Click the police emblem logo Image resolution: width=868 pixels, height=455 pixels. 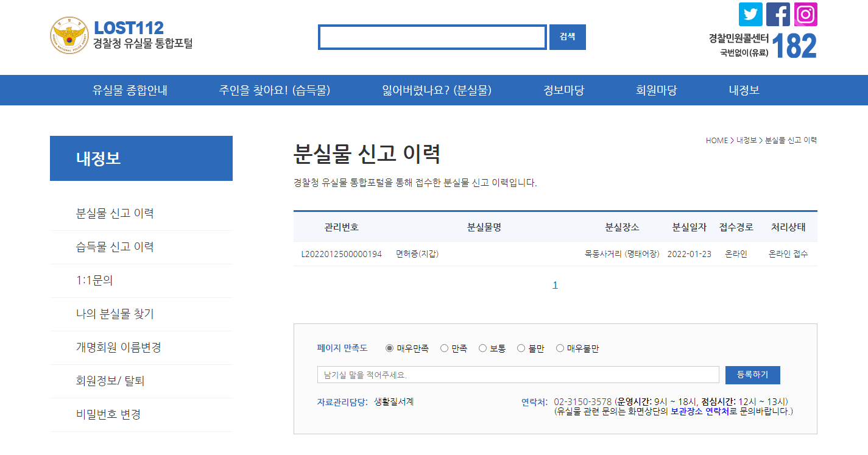[x=69, y=35]
